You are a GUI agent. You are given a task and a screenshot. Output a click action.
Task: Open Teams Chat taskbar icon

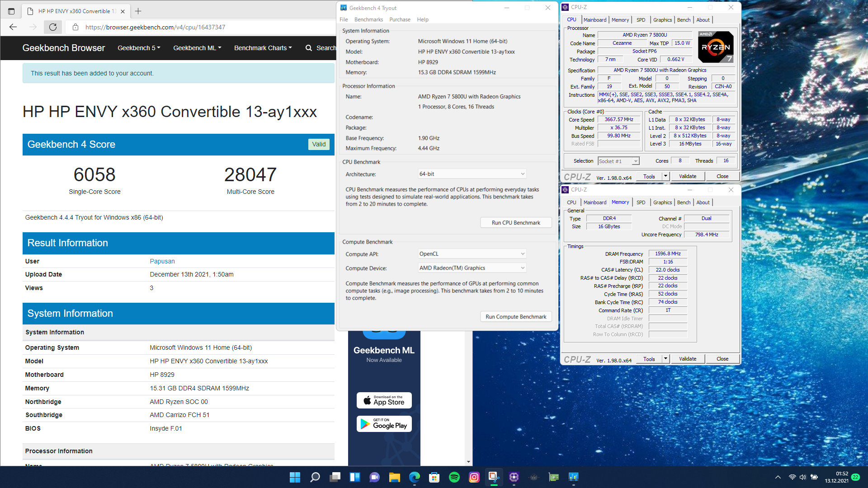pos(374,477)
